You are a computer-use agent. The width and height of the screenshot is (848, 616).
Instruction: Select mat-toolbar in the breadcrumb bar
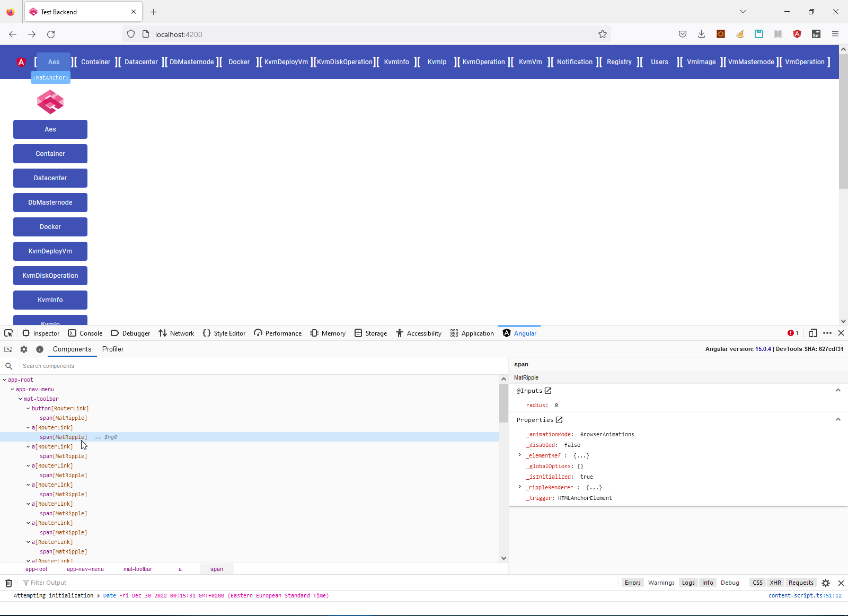(x=138, y=569)
